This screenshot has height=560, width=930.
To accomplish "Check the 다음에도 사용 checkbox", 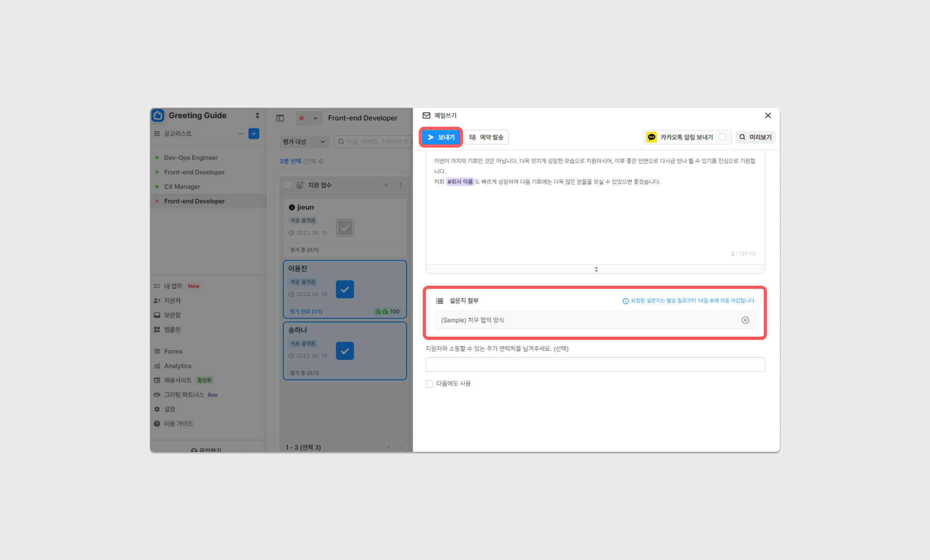I will tap(429, 384).
